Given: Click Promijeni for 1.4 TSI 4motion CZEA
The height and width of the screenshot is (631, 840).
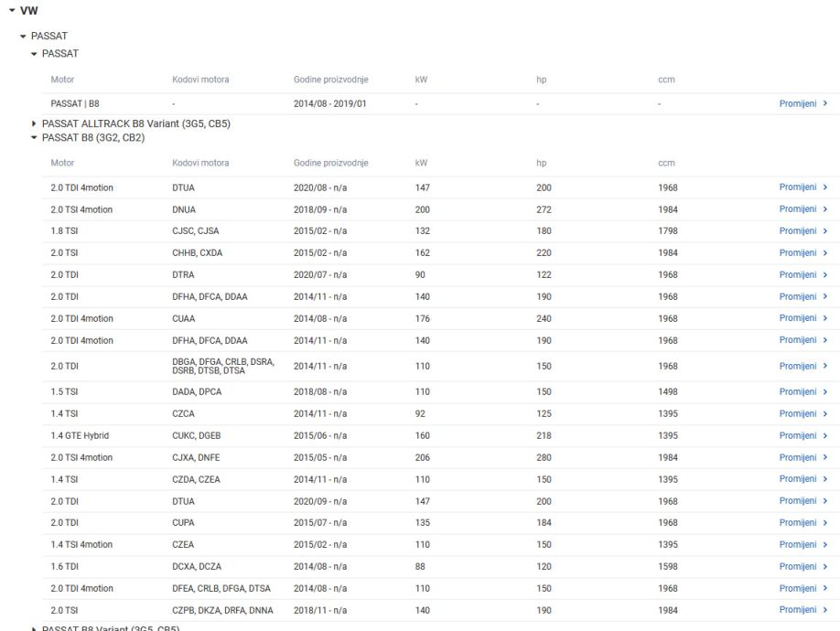Looking at the screenshot, I should (798, 544).
